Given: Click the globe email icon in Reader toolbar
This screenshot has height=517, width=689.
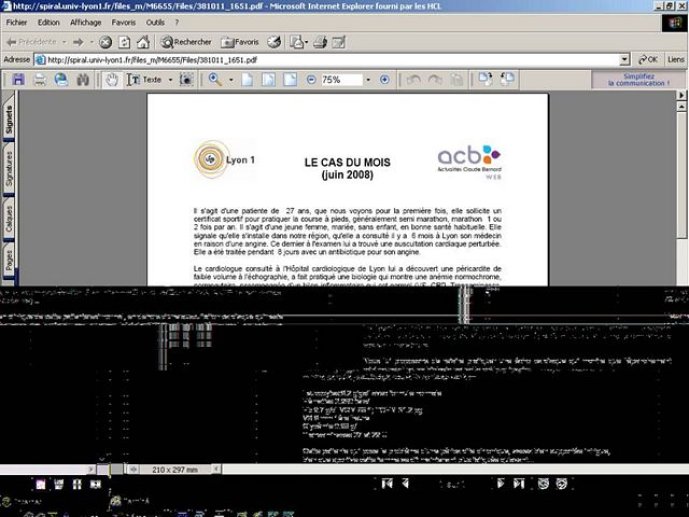Looking at the screenshot, I should click(61, 80).
